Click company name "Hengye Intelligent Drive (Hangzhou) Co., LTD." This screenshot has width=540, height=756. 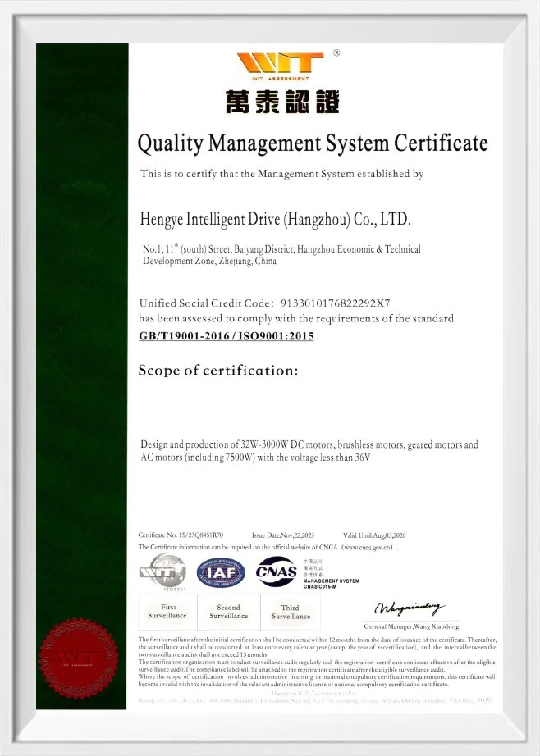(x=276, y=220)
